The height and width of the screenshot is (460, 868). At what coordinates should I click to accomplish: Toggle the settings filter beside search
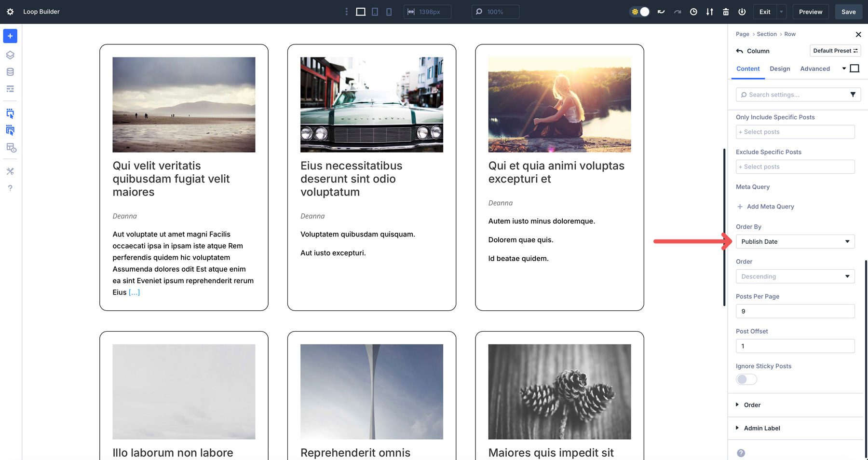tap(854, 94)
